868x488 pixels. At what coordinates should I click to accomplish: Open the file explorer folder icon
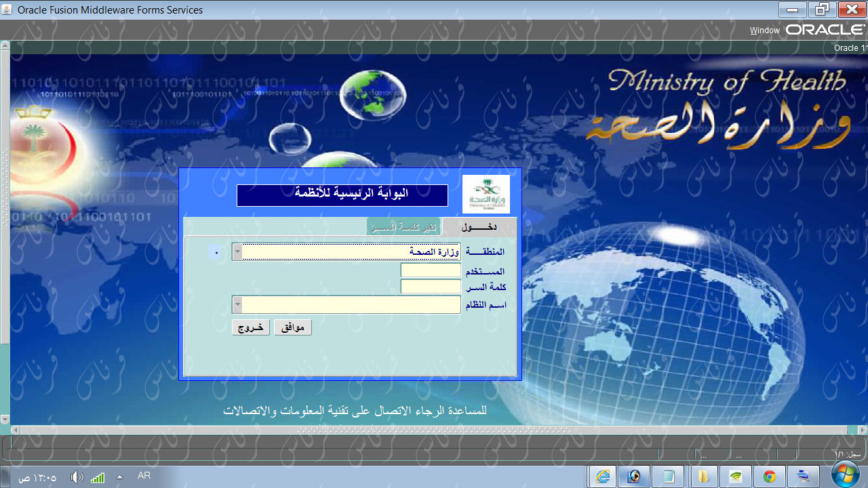click(703, 476)
